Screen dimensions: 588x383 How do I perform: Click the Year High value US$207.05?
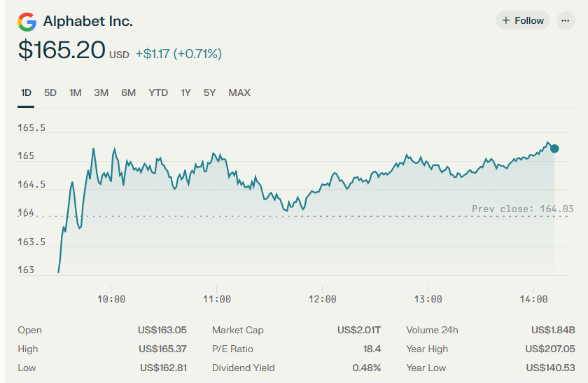click(x=549, y=349)
